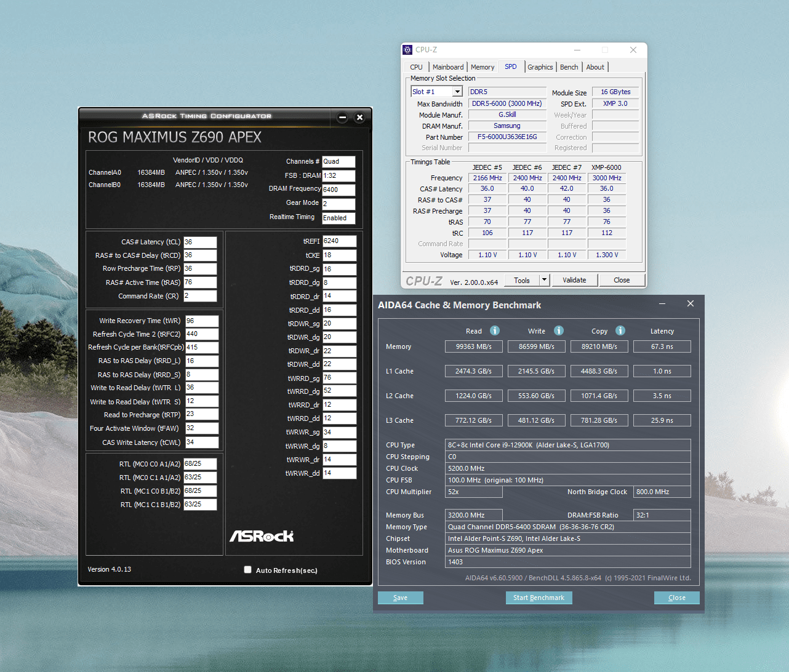
Task: Click the Memory Write 86599 MB/s value
Action: (537, 346)
